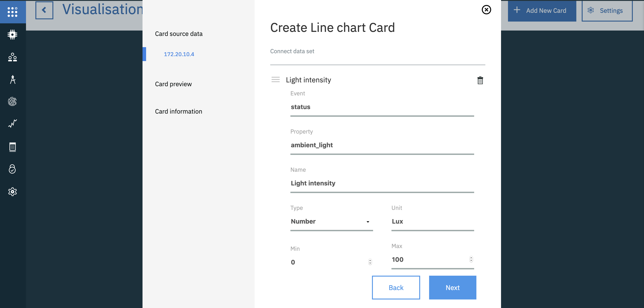
Task: Expand the Type dropdown showing Number
Action: 331,221
